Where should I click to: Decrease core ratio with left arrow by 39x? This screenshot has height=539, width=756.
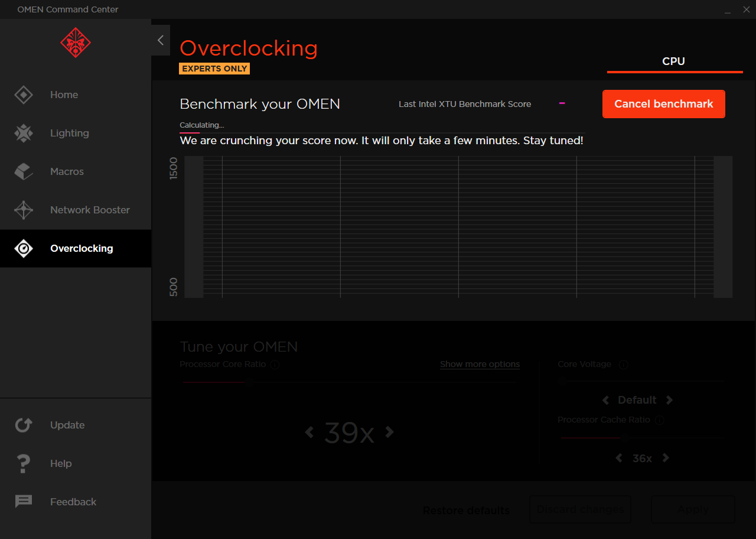click(309, 432)
